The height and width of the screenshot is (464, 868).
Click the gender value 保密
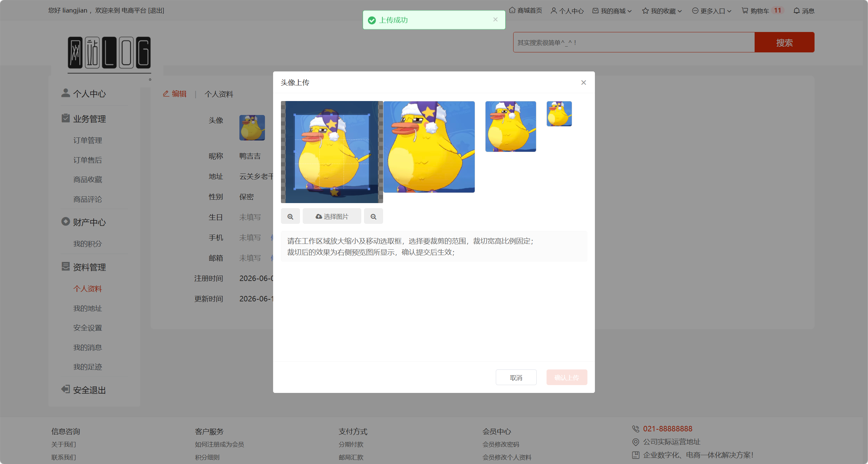pos(247,197)
